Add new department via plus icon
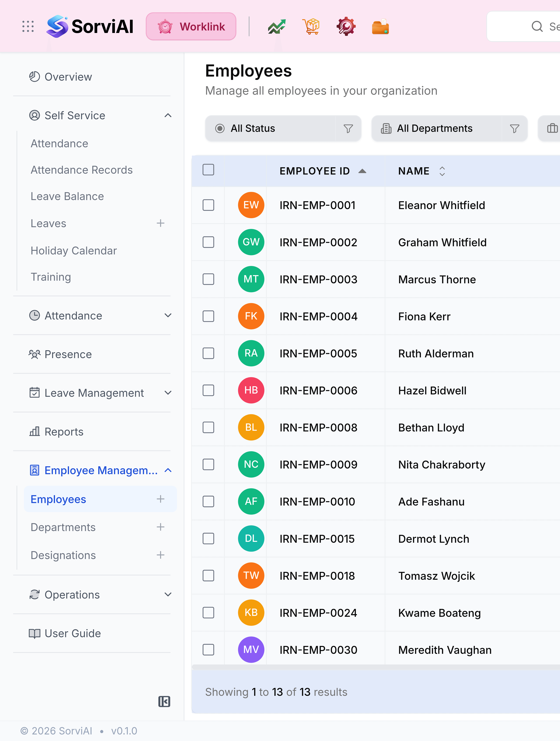Image resolution: width=560 pixels, height=741 pixels. [x=161, y=527]
